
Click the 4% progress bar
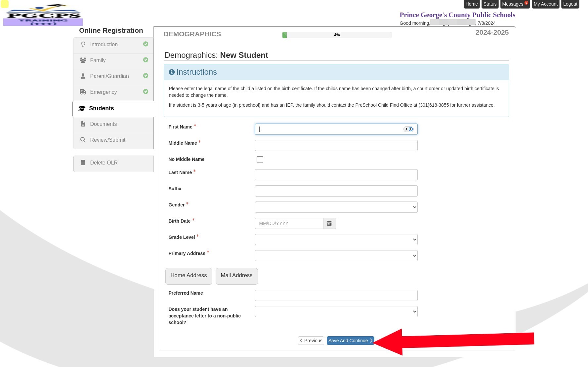click(336, 35)
